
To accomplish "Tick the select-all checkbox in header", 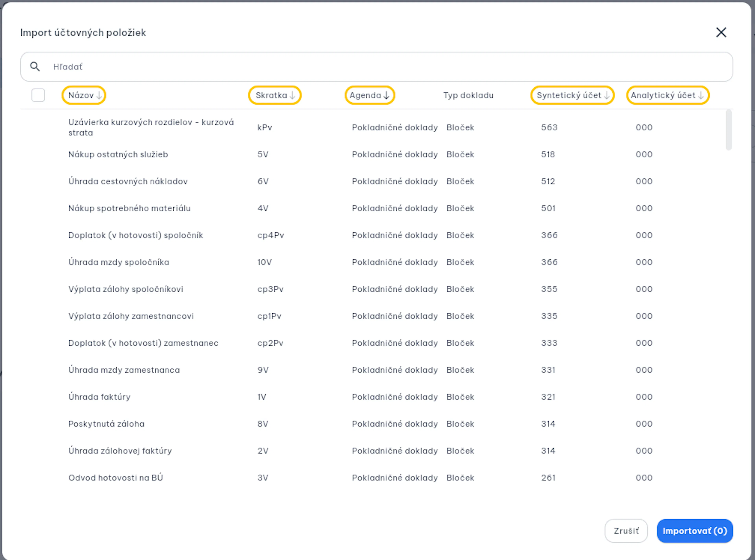I will click(38, 95).
